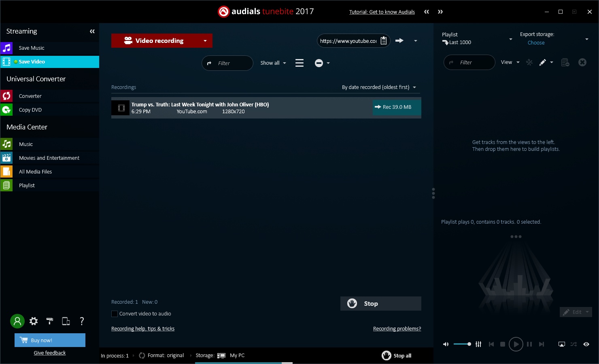Click the help question mark icon

(x=82, y=321)
